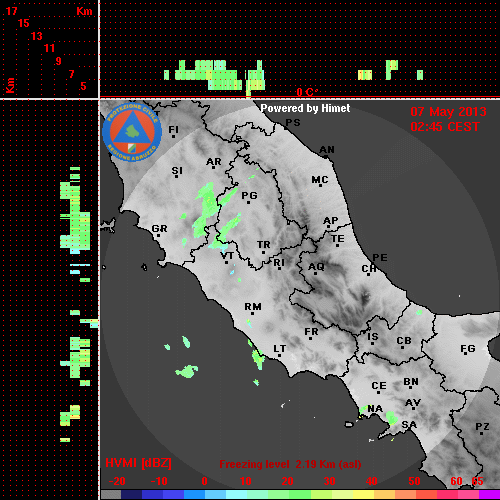Click the FR city label

pyautogui.click(x=311, y=332)
